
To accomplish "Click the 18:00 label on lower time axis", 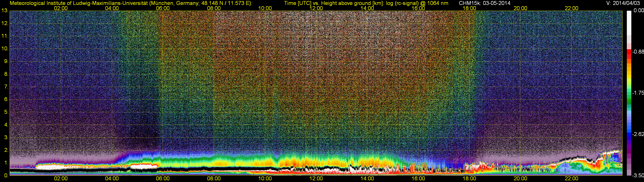I will [469, 179].
